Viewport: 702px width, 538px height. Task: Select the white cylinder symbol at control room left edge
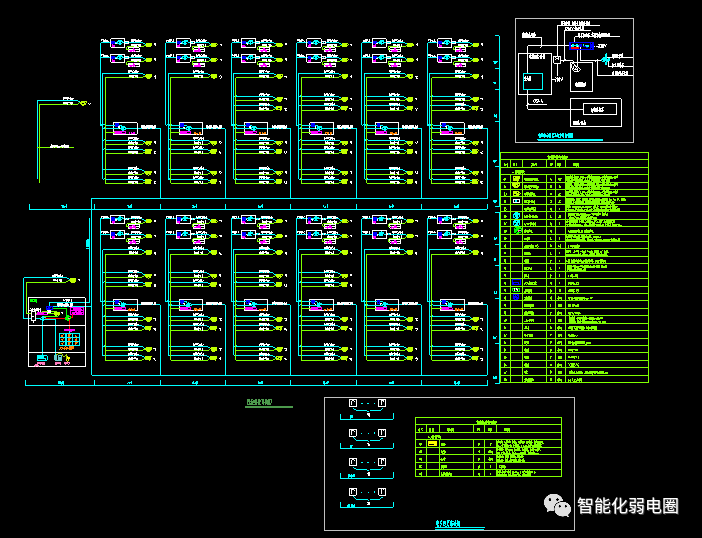coord(34,316)
